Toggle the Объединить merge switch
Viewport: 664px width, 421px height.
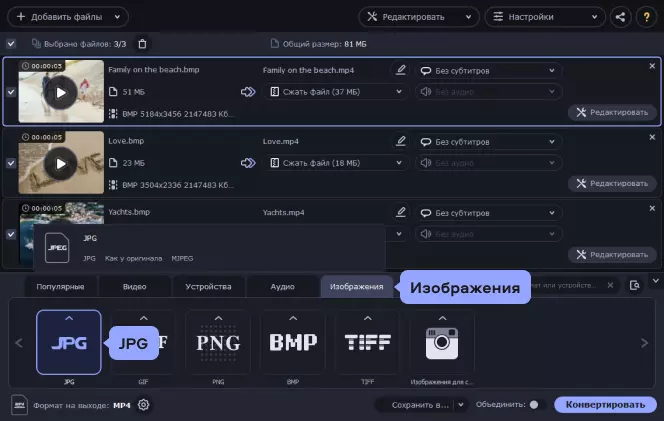point(536,405)
